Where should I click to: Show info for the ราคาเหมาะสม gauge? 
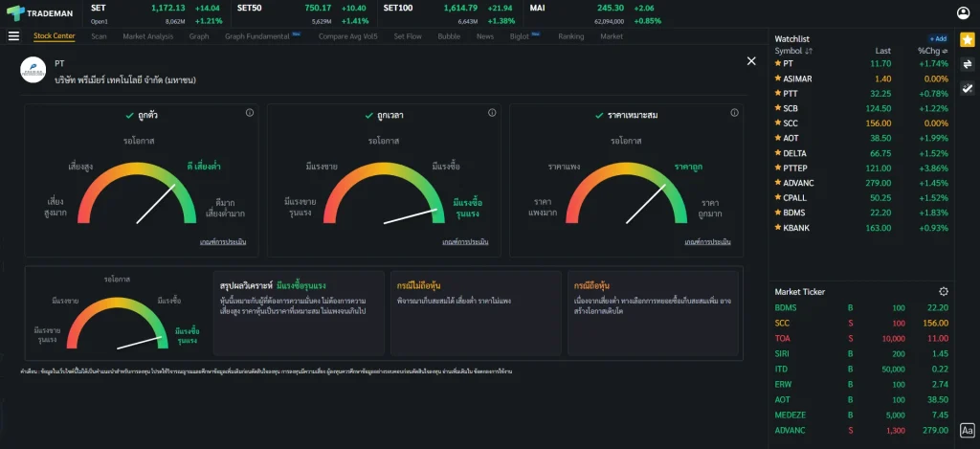click(734, 114)
